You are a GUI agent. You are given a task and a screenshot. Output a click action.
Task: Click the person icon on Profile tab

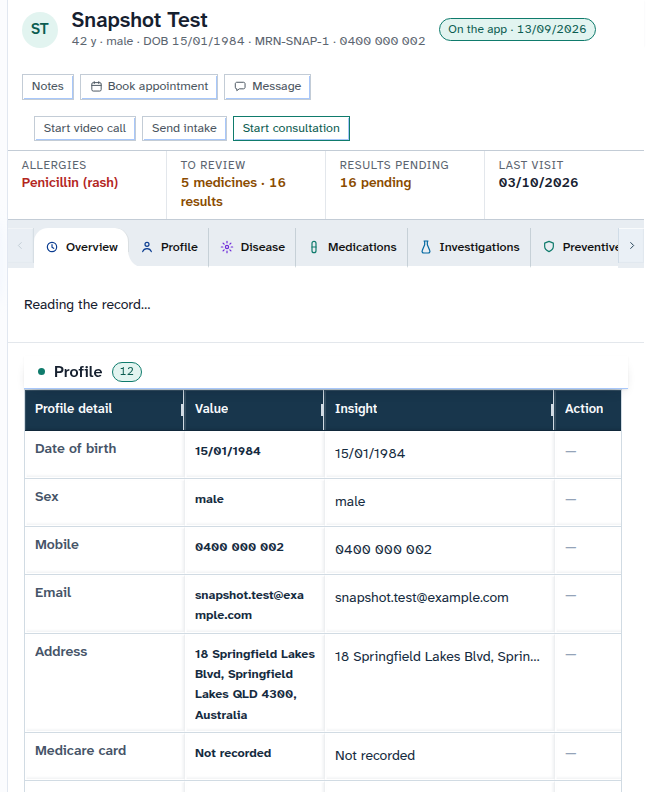point(147,247)
